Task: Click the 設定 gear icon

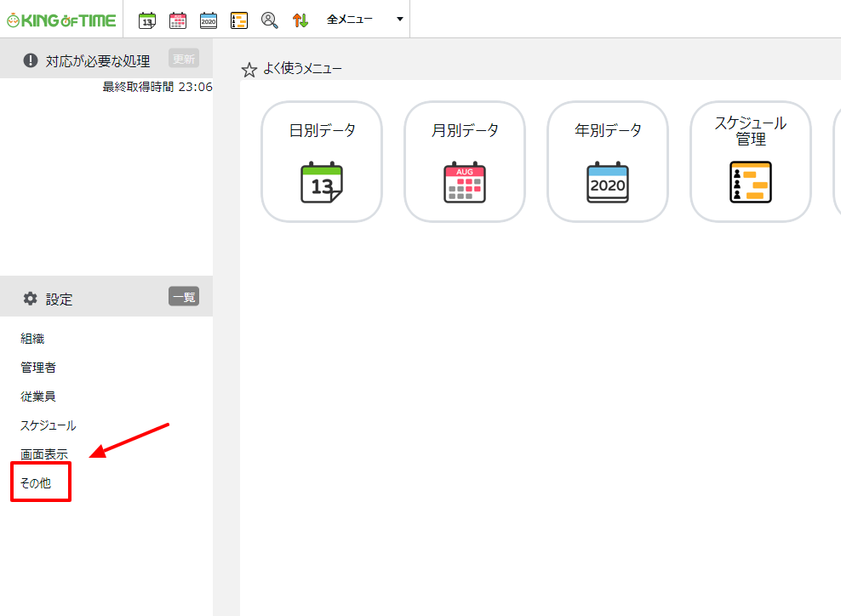Action: point(30,299)
